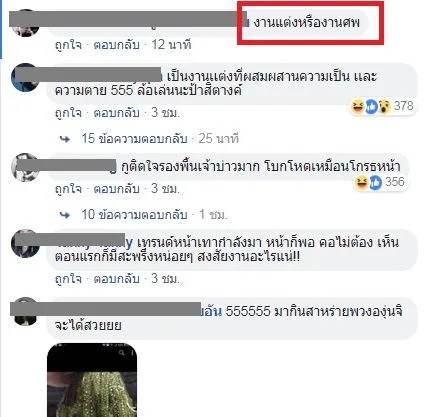
Task: Open the green seaweed image thumbnail
Action: click(x=92, y=380)
